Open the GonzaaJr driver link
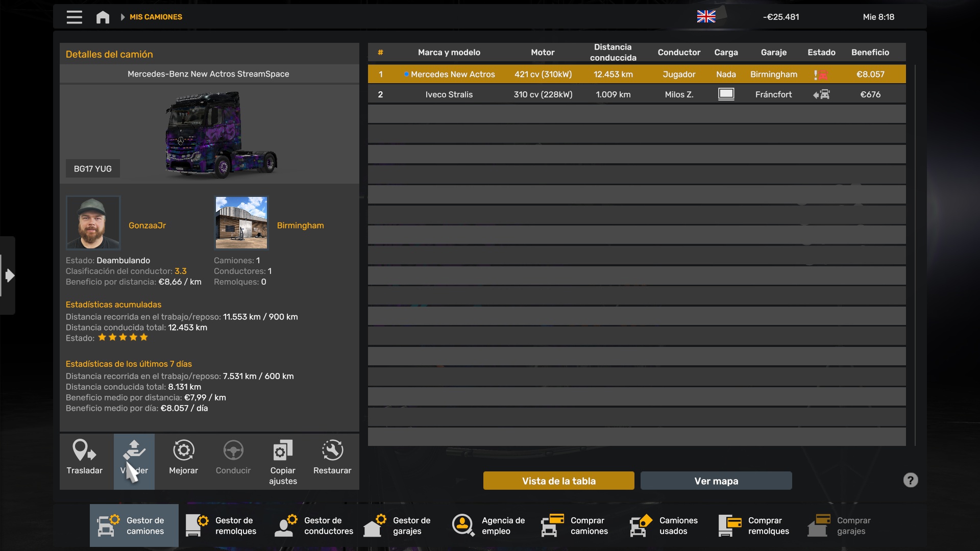 [147, 226]
